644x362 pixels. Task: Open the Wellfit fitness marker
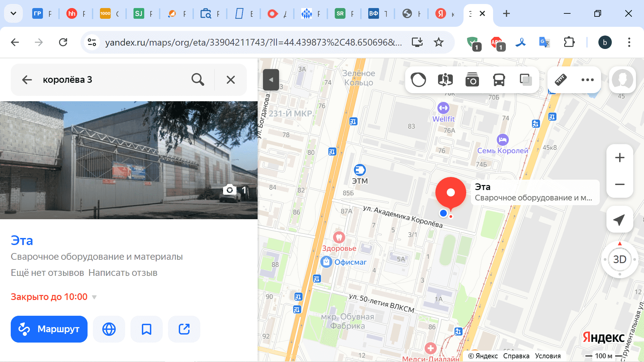click(x=443, y=108)
